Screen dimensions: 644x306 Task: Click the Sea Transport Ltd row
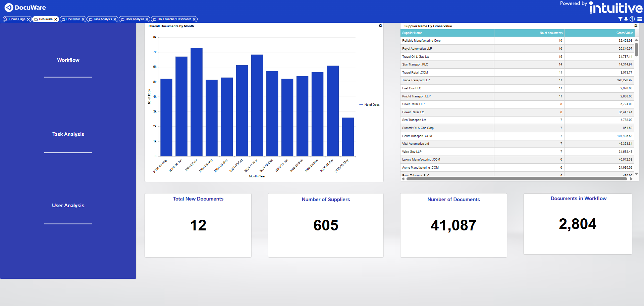[x=517, y=120]
